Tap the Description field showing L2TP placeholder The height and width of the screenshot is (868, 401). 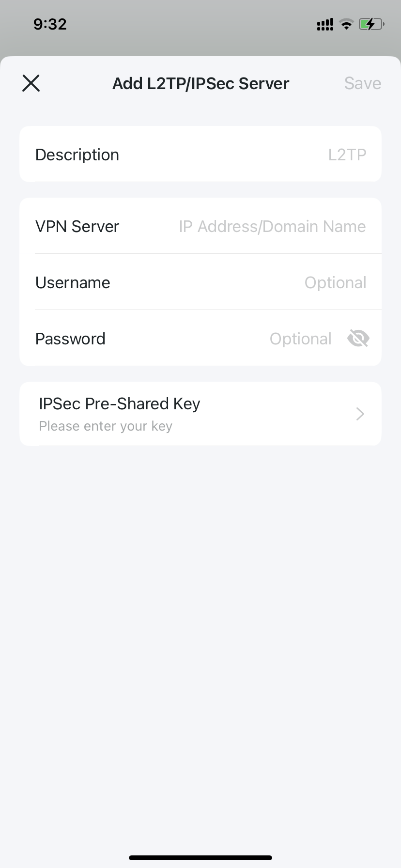[291, 154]
